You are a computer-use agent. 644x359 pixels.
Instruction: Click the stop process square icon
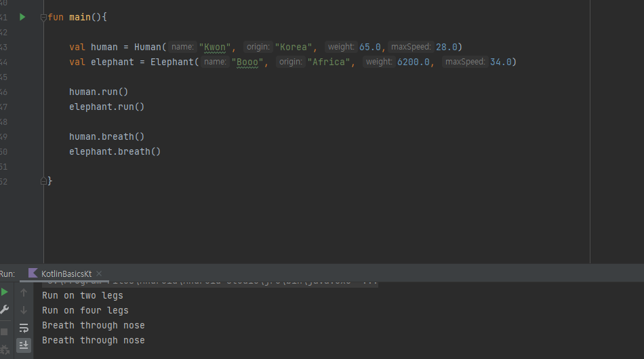coord(4,331)
